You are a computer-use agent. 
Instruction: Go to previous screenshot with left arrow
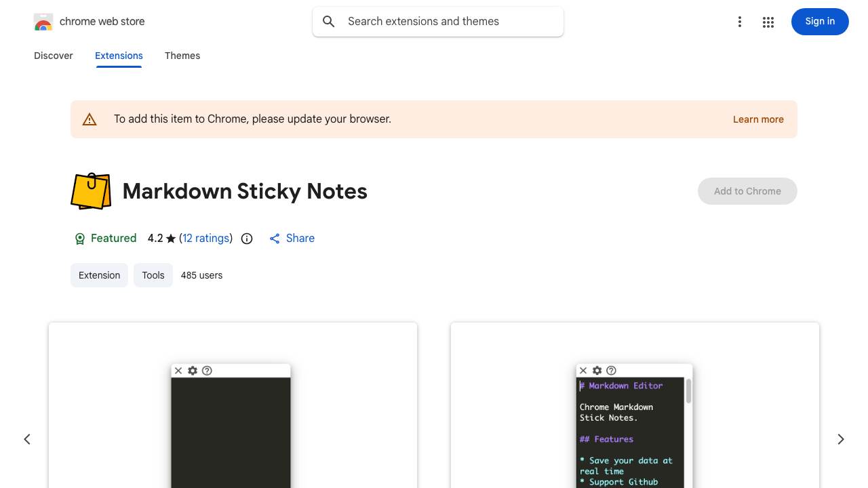pos(27,439)
